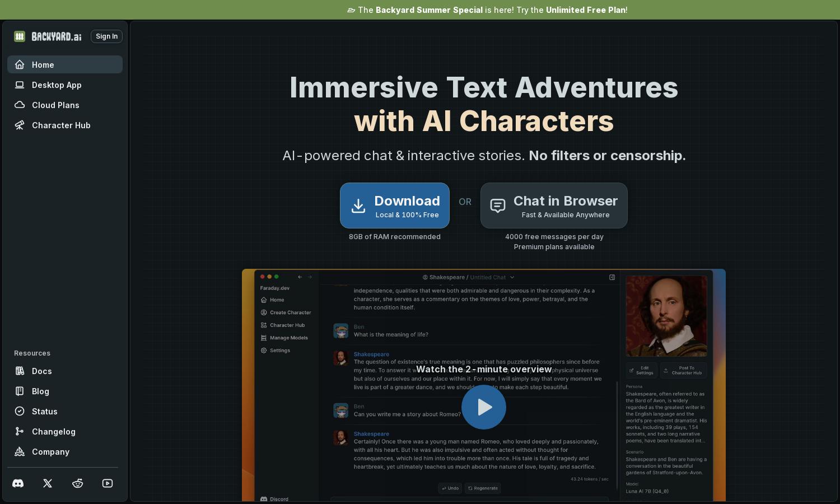Click the X (Twitter) icon

[48, 483]
